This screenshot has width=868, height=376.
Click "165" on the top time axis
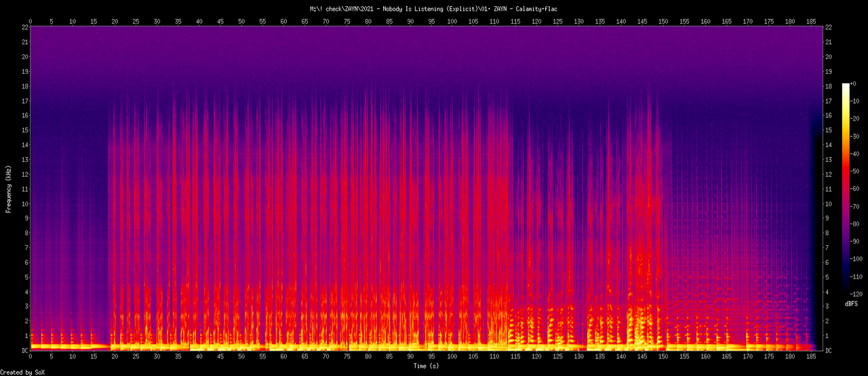click(726, 22)
